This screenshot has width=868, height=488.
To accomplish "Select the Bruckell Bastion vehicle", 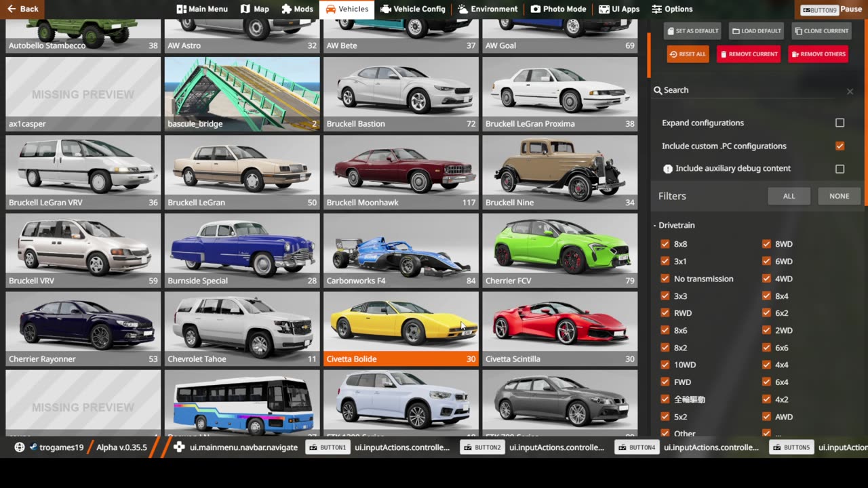I will pyautogui.click(x=401, y=94).
